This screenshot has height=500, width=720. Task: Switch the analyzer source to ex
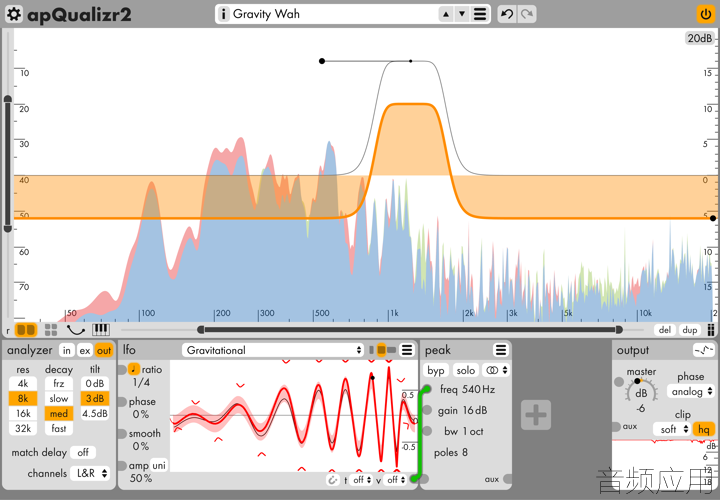85,351
